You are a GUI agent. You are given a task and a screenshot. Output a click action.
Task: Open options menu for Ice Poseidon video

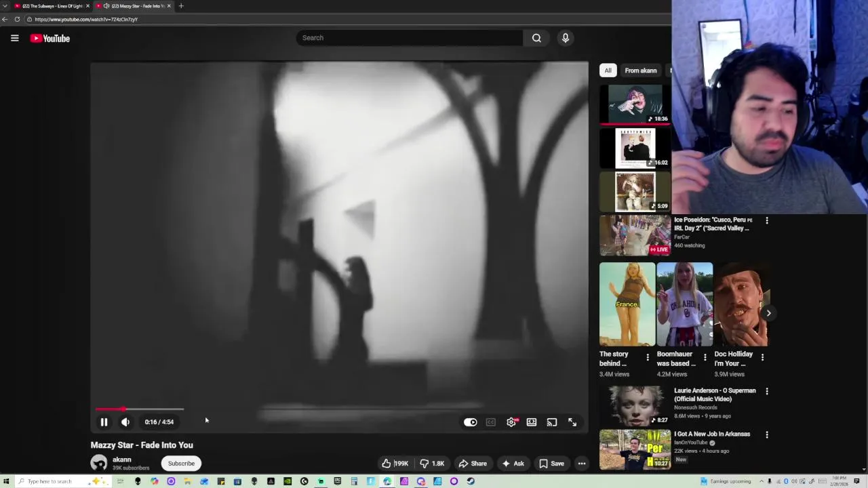(x=767, y=221)
